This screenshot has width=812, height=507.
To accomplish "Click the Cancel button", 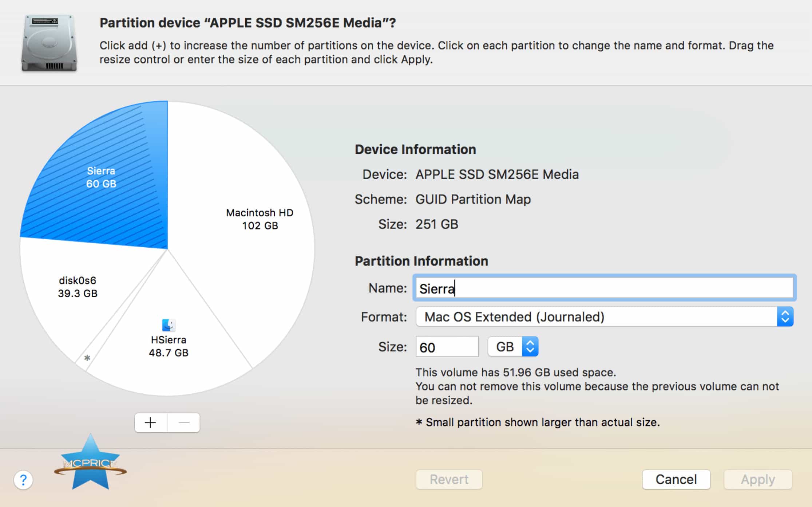I will 676,479.
